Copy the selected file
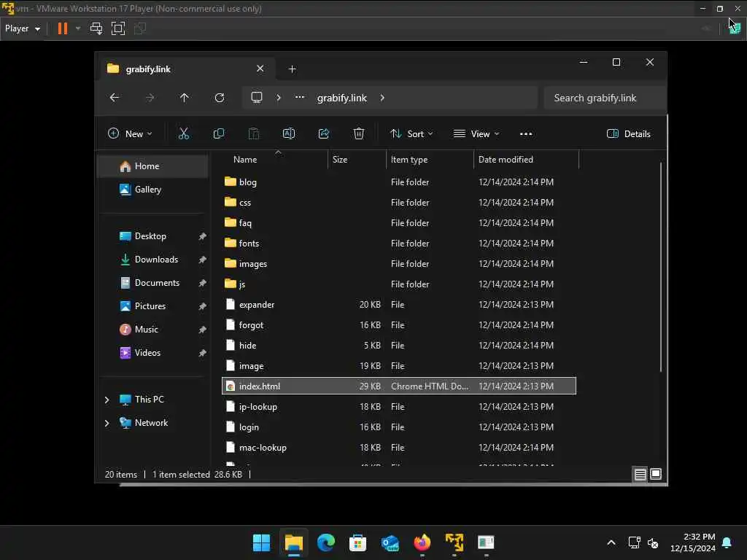This screenshot has width=747, height=560. 219,134
